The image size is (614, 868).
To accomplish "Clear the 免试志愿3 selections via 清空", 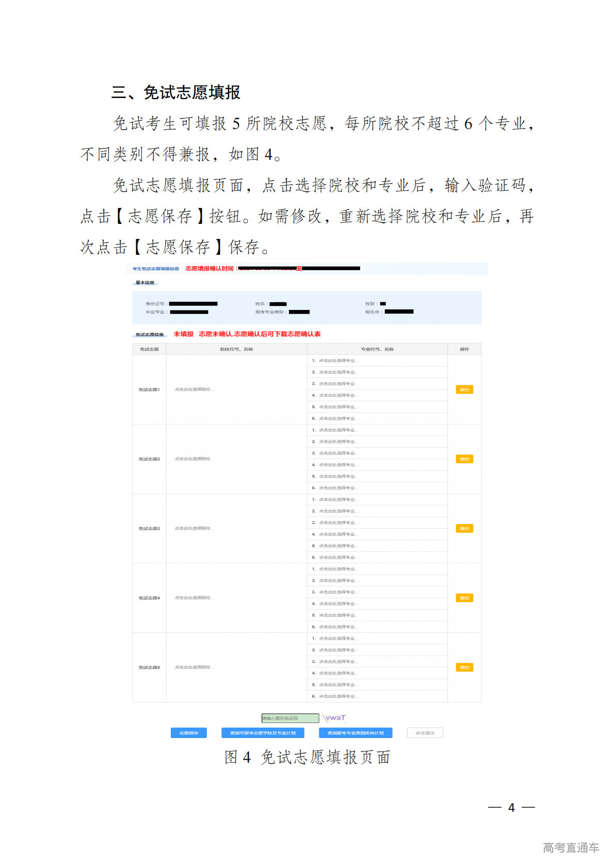I will point(464,529).
